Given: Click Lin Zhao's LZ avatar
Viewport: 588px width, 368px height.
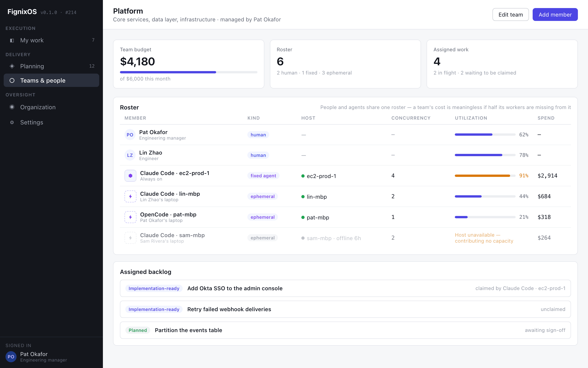Looking at the screenshot, I should pyautogui.click(x=130, y=155).
